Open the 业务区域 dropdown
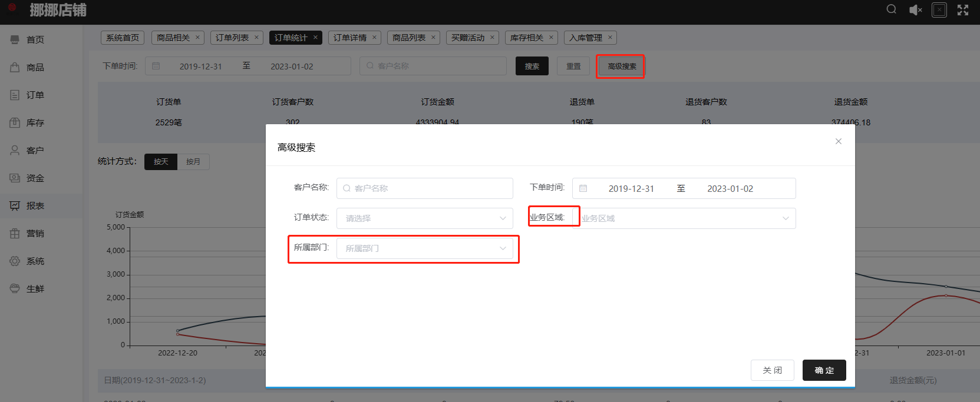 click(684, 218)
